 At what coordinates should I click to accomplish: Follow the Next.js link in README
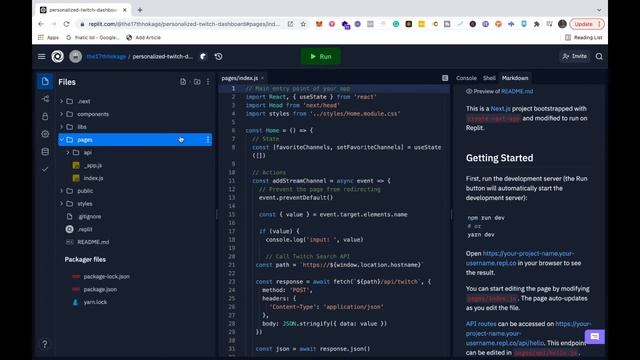[x=500, y=109]
